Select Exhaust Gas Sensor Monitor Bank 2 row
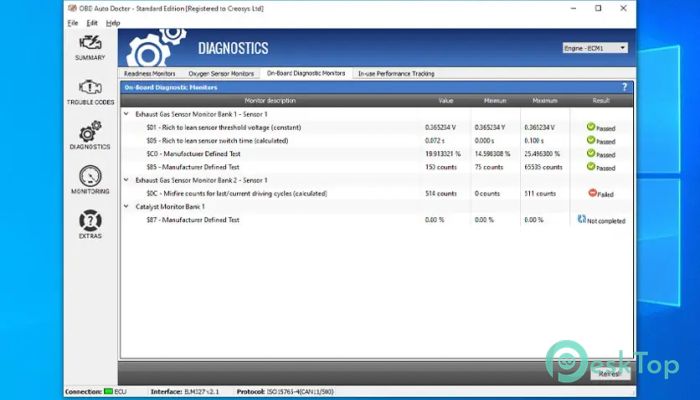The width and height of the screenshot is (700, 400). 377,180
